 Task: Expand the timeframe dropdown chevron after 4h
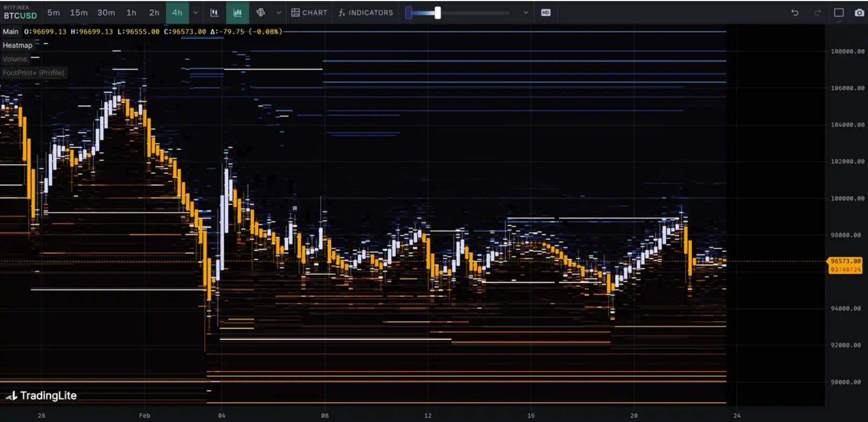point(196,13)
